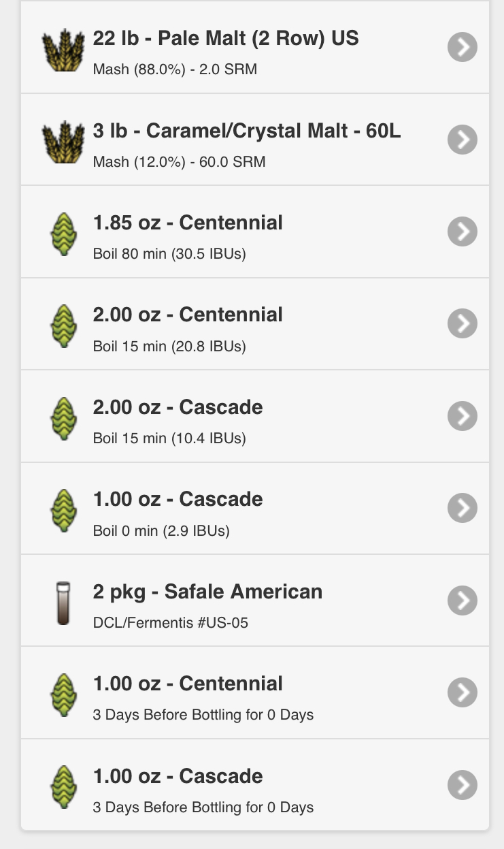
Task: Open chevron on last Cascade dry hop row
Action: pyautogui.click(x=463, y=786)
